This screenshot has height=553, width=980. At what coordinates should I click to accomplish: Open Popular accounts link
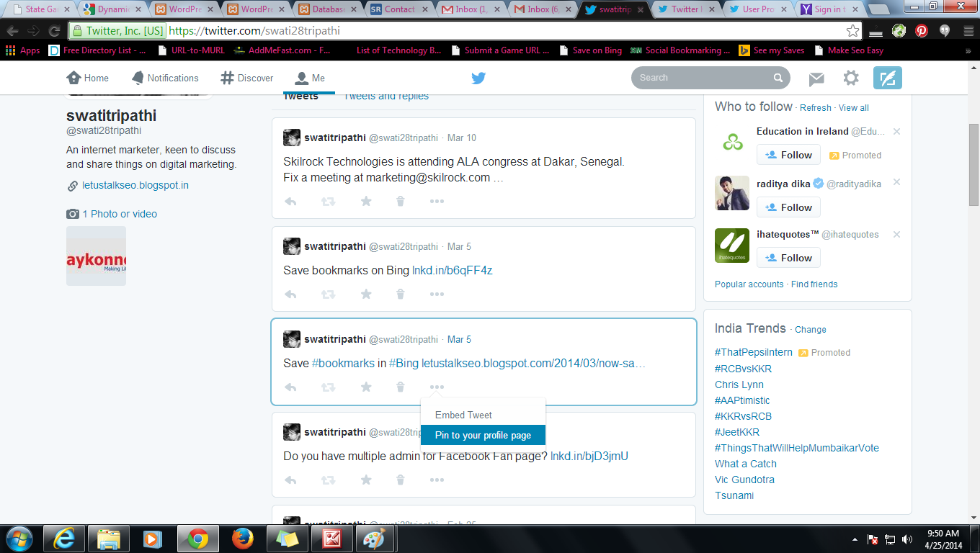(749, 284)
